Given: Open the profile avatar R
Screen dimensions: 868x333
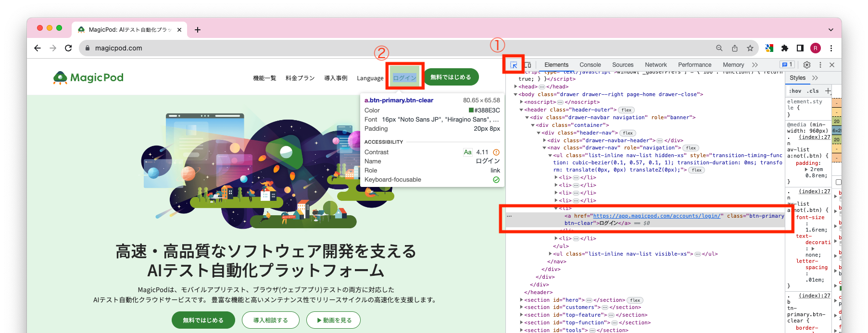Looking at the screenshot, I should [x=816, y=48].
